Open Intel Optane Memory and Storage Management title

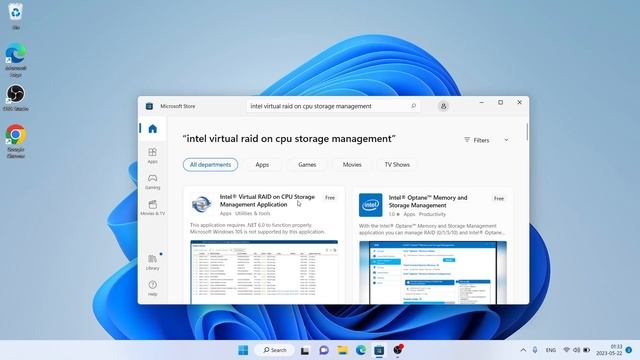[x=428, y=201]
